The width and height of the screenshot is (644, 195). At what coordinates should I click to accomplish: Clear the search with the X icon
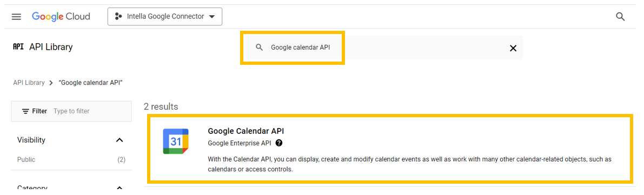click(x=513, y=48)
